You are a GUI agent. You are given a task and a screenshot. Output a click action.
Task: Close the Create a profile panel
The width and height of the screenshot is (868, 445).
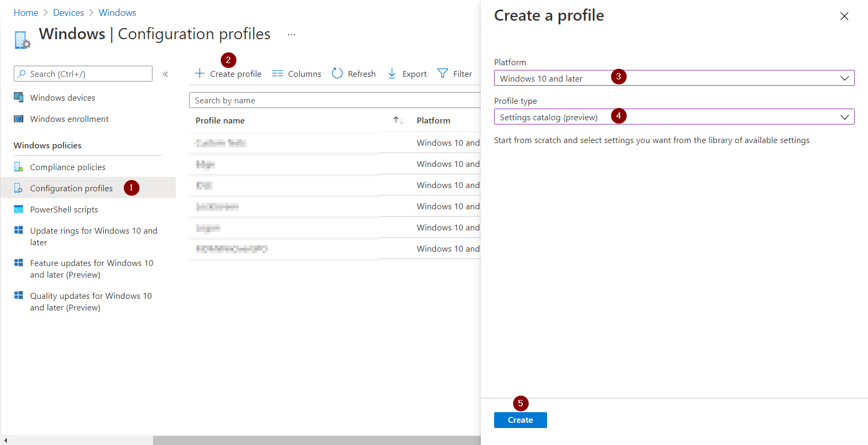844,16
